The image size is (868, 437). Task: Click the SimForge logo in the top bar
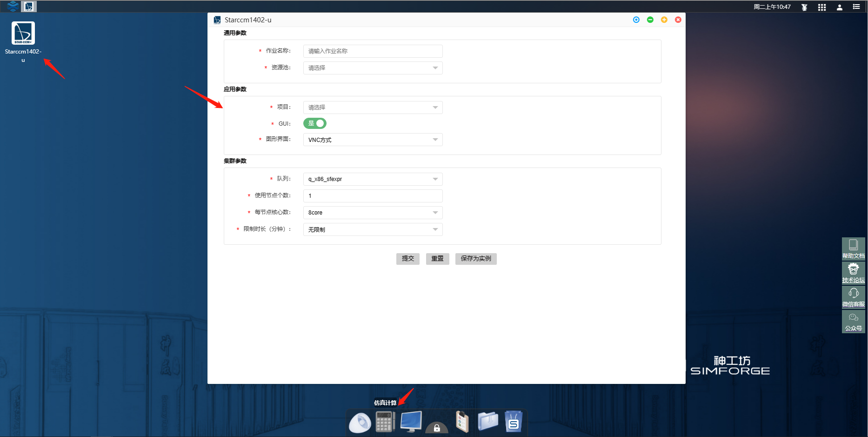pyautogui.click(x=13, y=7)
